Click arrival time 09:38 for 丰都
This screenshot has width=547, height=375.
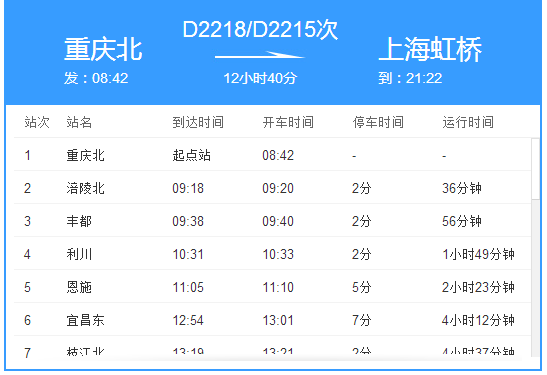click(188, 221)
